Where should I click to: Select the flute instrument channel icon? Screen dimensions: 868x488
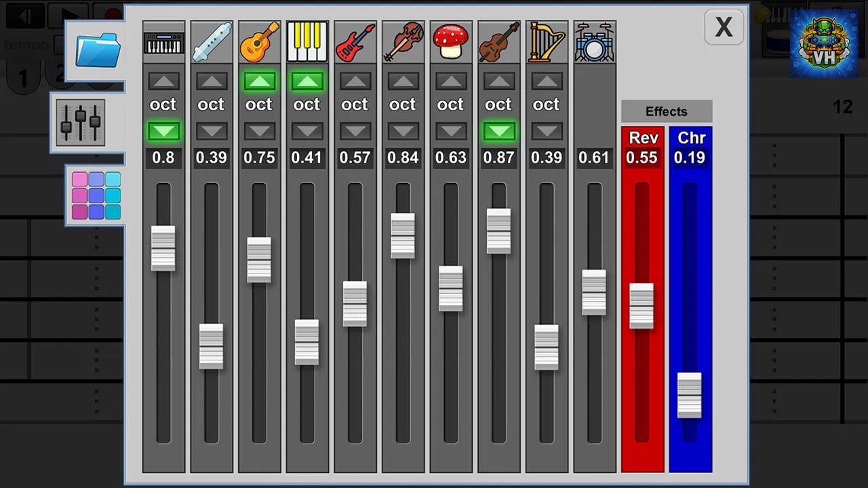point(212,42)
